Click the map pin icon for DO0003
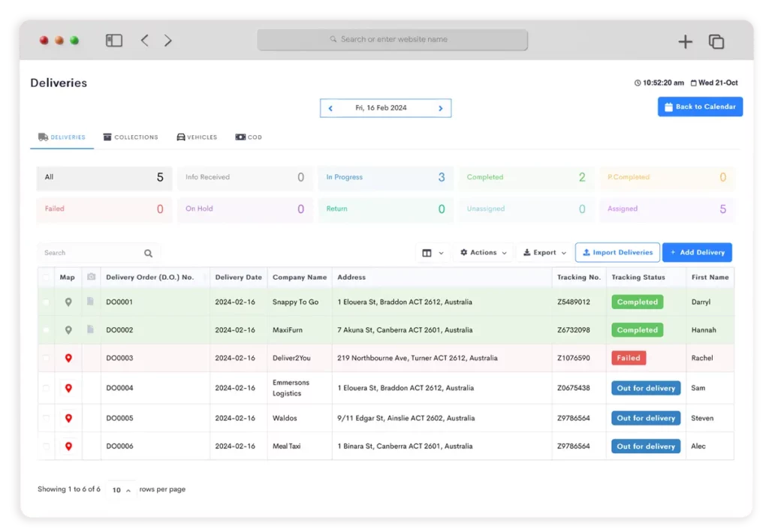Screen dimensions: 769x532 pyautogui.click(x=68, y=359)
